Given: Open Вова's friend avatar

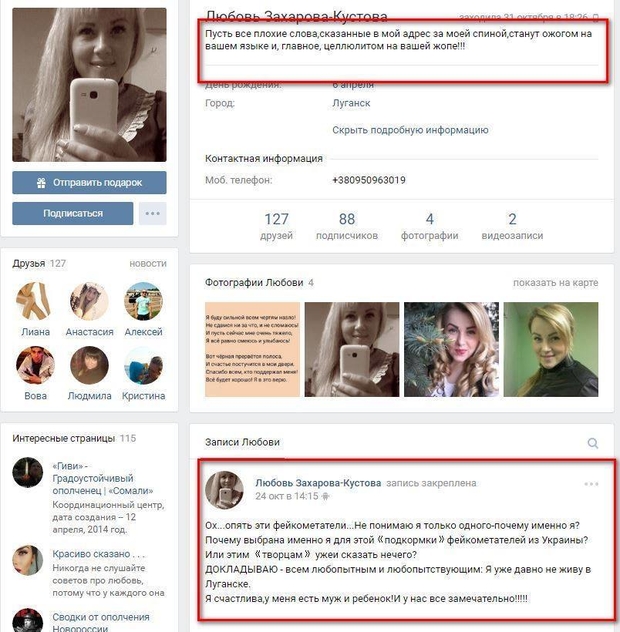Looking at the screenshot, I should tap(35, 365).
